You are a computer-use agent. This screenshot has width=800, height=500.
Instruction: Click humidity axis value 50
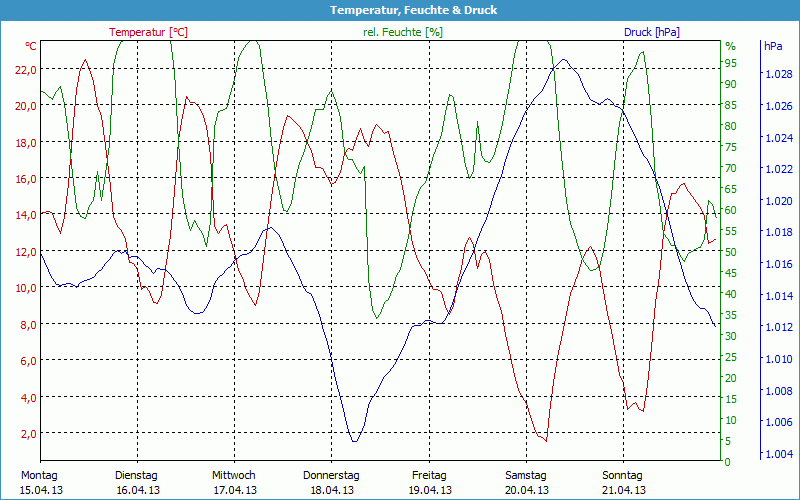(x=731, y=252)
